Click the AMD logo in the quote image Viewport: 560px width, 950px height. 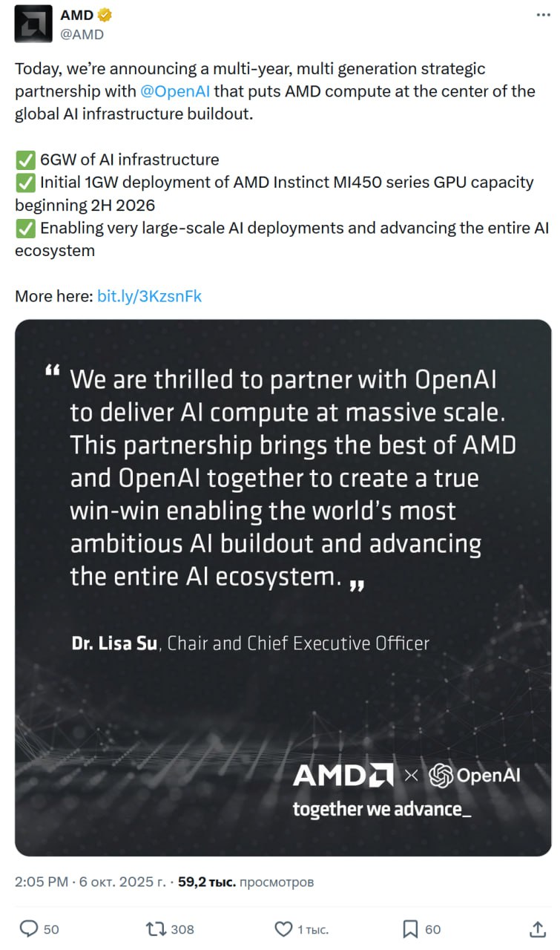(x=343, y=776)
